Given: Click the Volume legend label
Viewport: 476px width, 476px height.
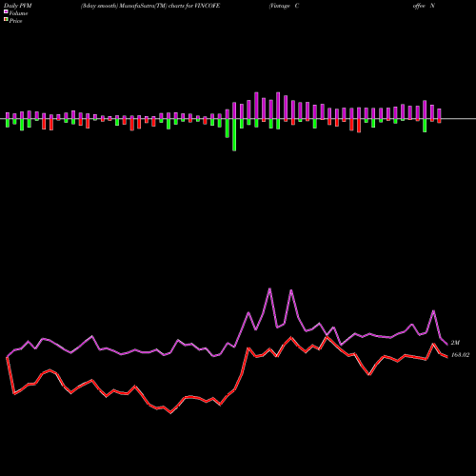Looking at the screenshot, I should pyautogui.click(x=18, y=13).
